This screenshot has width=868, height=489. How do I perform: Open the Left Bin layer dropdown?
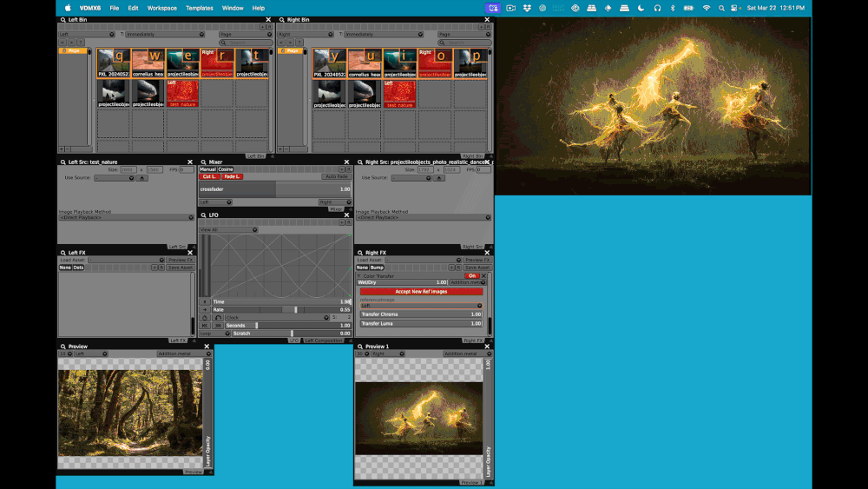coord(86,35)
